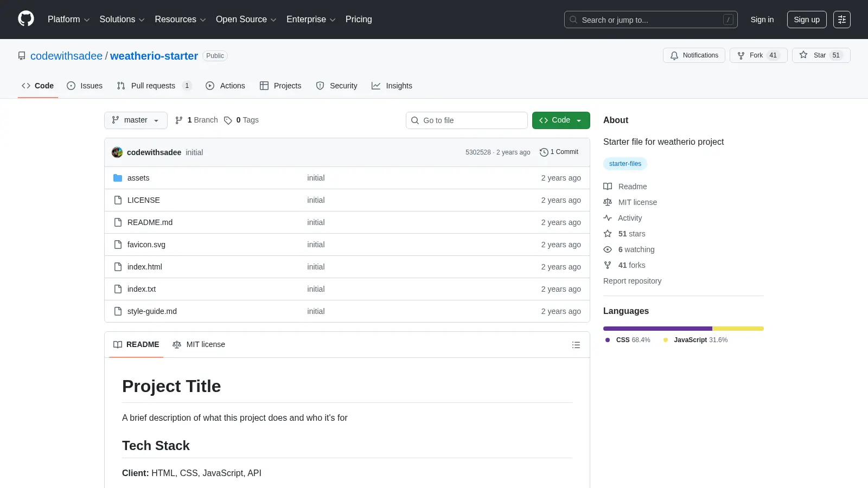Screen dimensions: 868x488
Task: Click the LICENSE file icon
Action: (x=118, y=200)
